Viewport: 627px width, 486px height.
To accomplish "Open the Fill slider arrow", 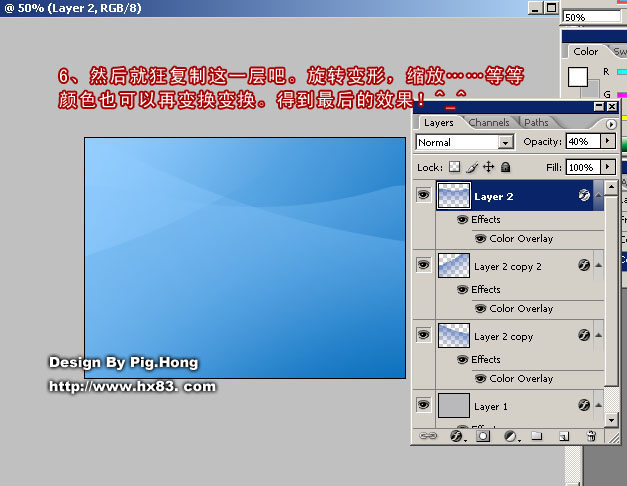I will tap(608, 167).
